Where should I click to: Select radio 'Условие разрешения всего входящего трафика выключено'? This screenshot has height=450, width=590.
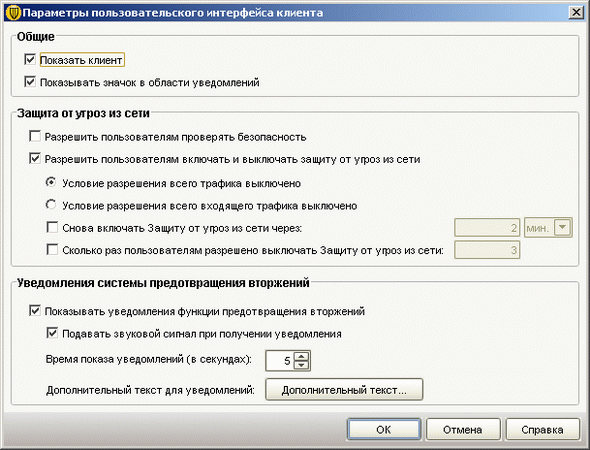[51, 205]
